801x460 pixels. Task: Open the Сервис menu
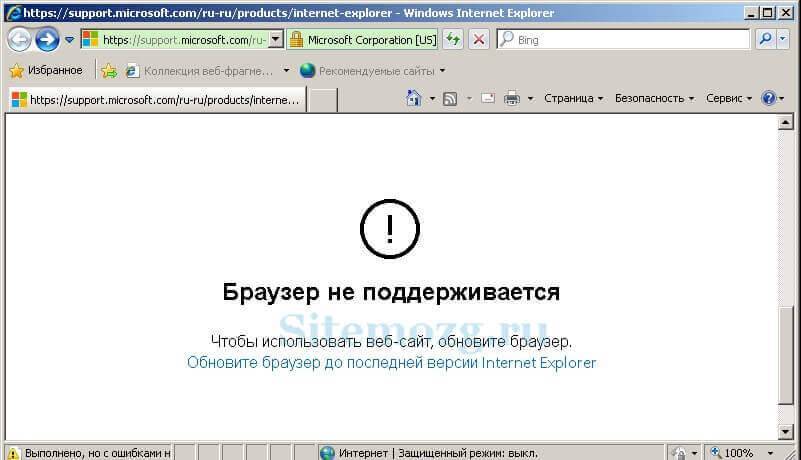(x=729, y=98)
